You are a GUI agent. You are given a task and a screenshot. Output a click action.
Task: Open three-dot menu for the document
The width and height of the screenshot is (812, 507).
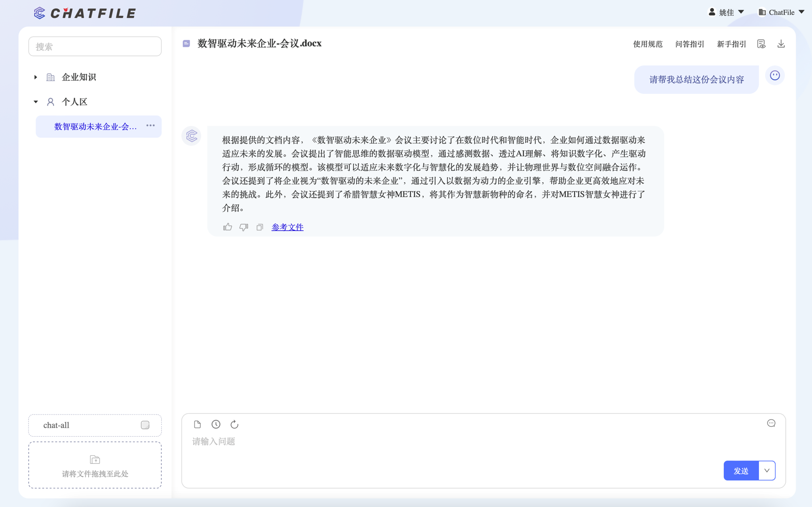(150, 126)
